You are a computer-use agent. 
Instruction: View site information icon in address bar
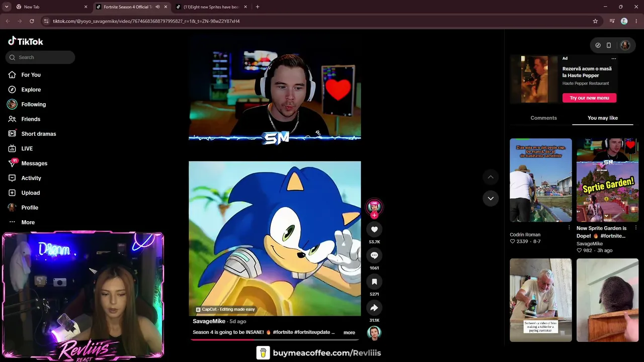46,21
